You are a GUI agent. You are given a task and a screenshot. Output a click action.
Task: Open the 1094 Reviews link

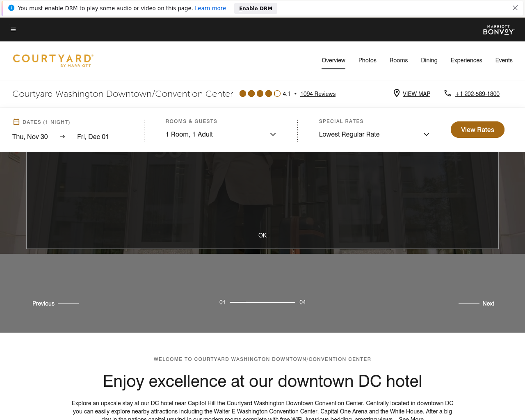point(318,94)
